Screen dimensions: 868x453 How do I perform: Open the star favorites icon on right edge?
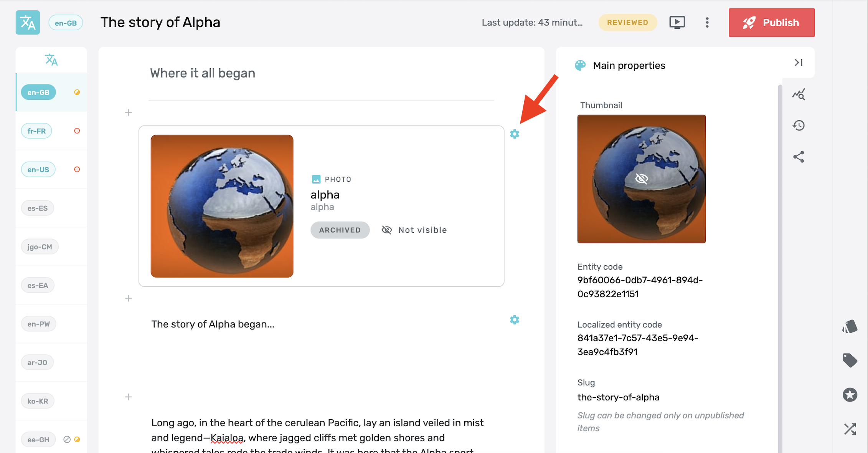click(850, 395)
